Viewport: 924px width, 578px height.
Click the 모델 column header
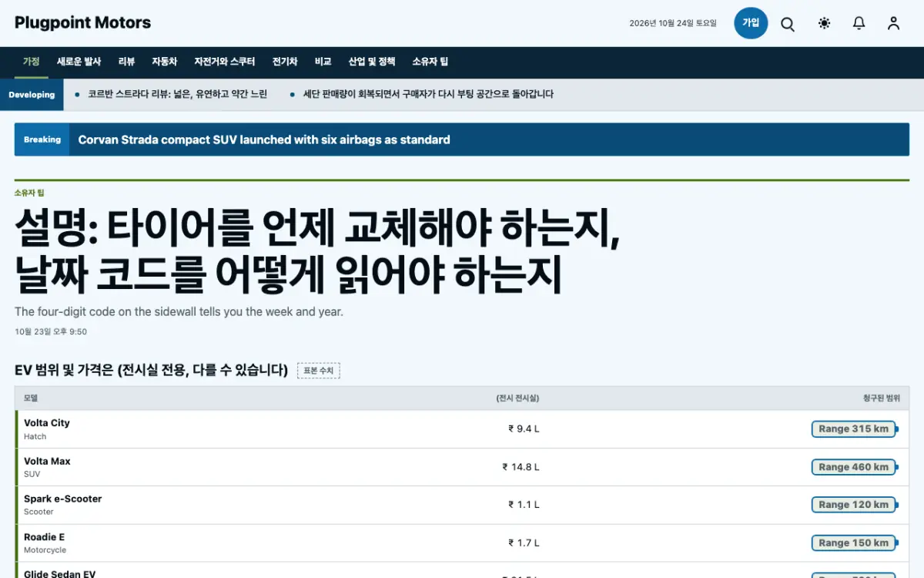tap(31, 398)
